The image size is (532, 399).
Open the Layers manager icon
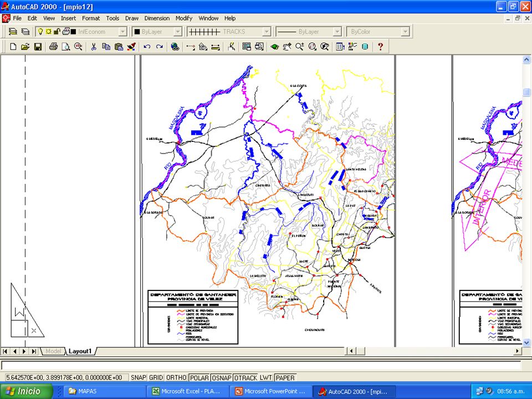[25, 32]
